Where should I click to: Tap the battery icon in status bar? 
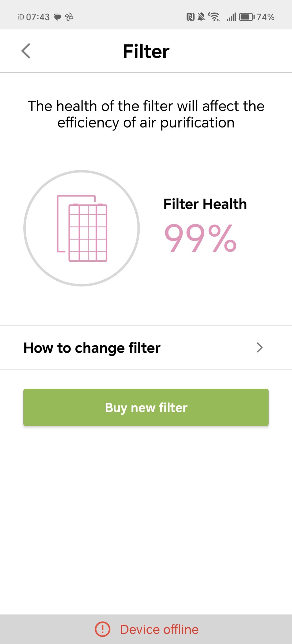pyautogui.click(x=246, y=17)
